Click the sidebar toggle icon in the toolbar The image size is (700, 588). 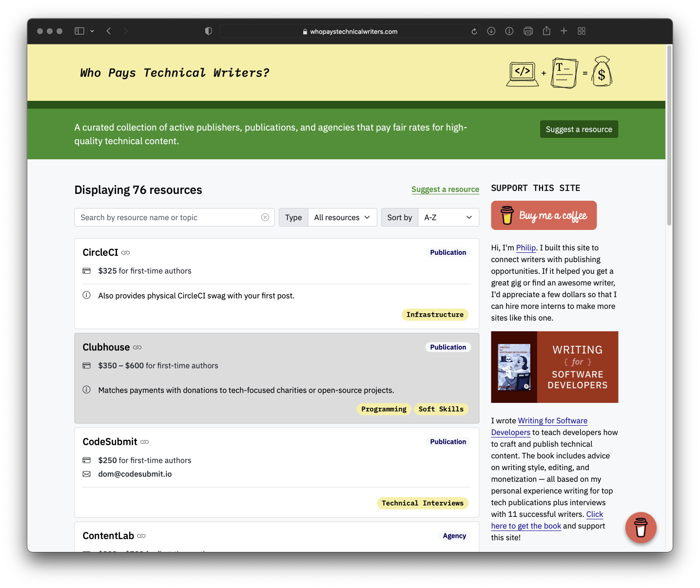pyautogui.click(x=79, y=31)
